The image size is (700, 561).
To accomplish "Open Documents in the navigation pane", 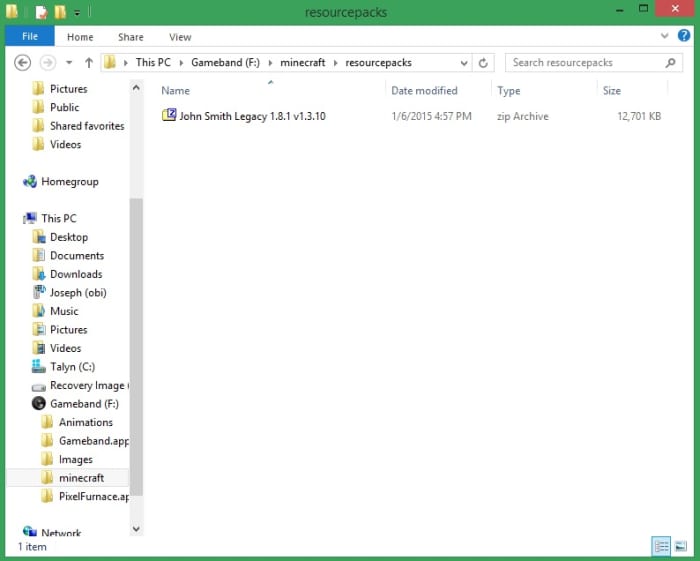I will [x=77, y=256].
